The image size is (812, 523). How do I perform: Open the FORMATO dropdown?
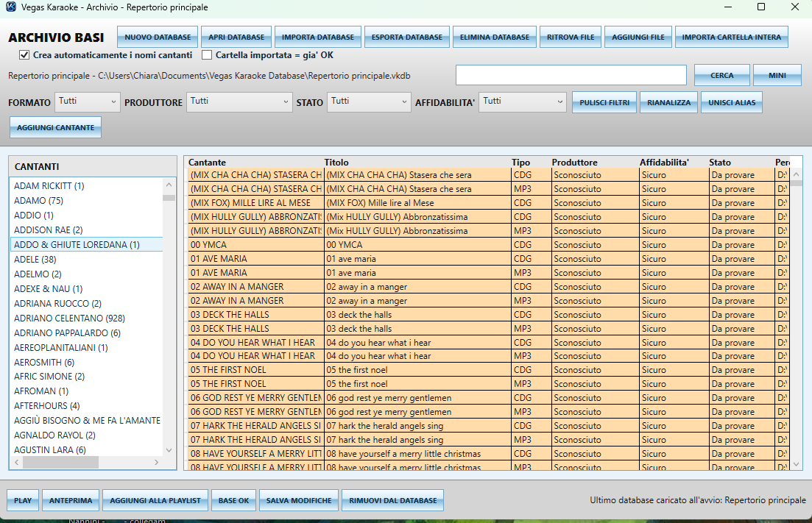point(88,102)
